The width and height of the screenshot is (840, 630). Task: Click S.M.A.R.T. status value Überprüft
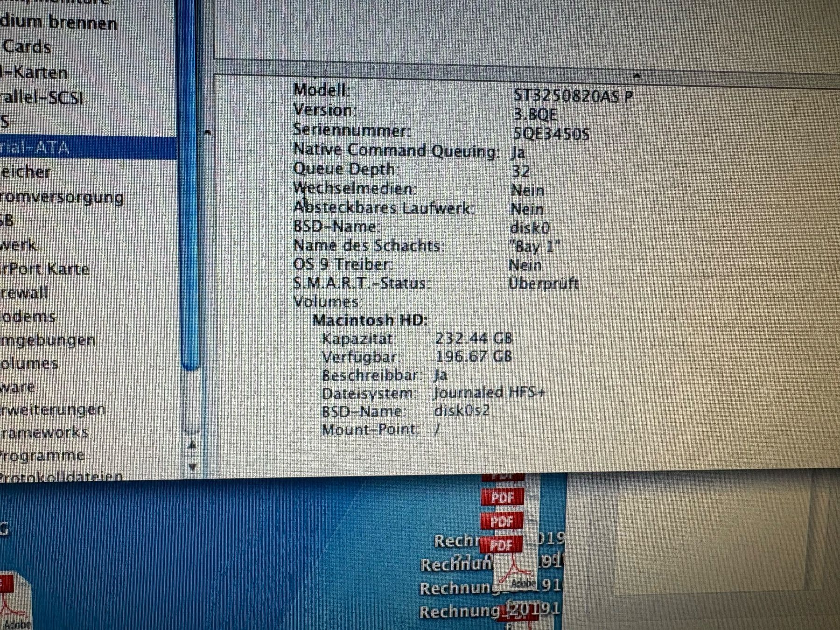[x=544, y=283]
